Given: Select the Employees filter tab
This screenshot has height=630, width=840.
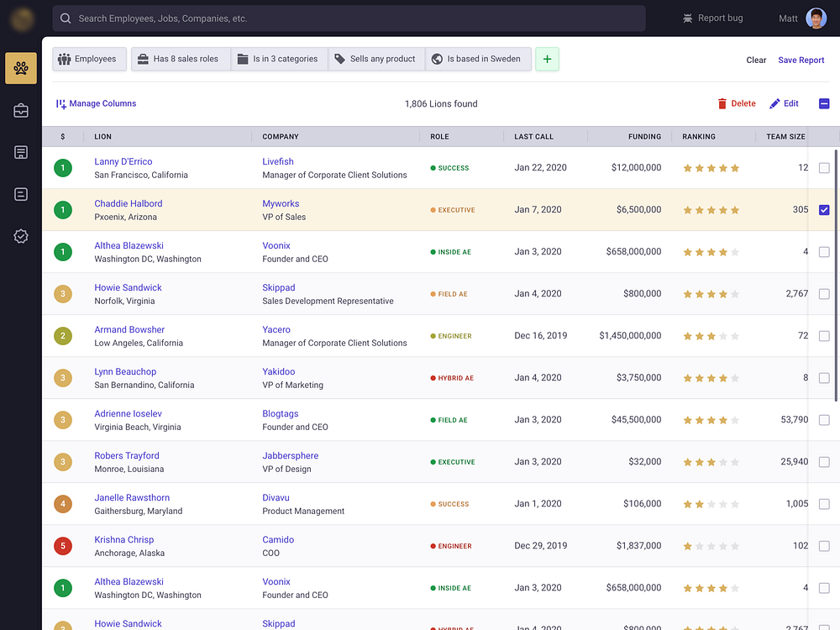Looking at the screenshot, I should [89, 59].
